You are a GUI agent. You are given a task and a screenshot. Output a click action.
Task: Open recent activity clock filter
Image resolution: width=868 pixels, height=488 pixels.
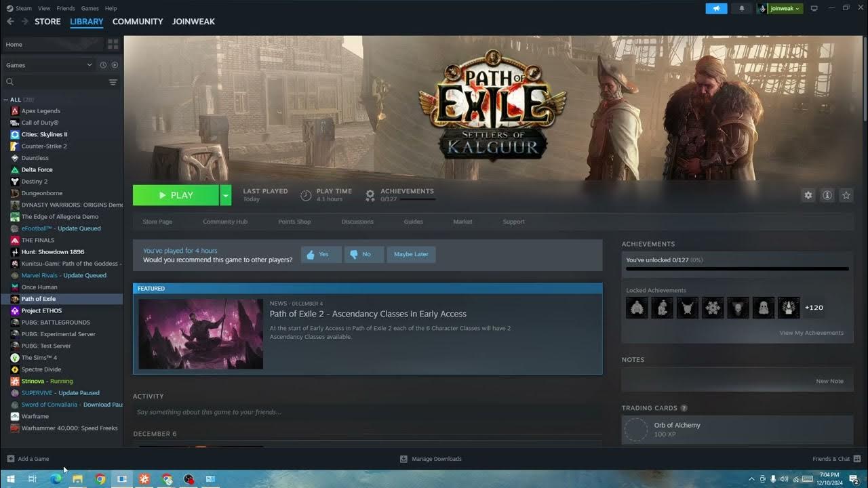tap(103, 65)
